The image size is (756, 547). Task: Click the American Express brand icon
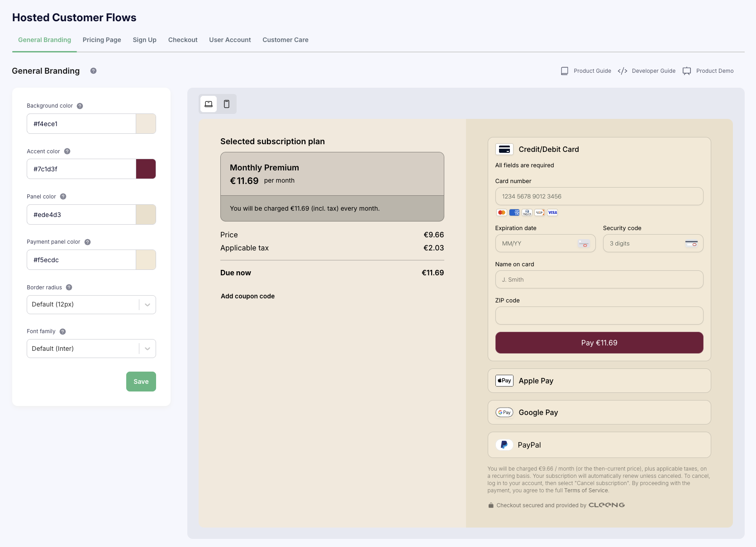click(x=514, y=212)
